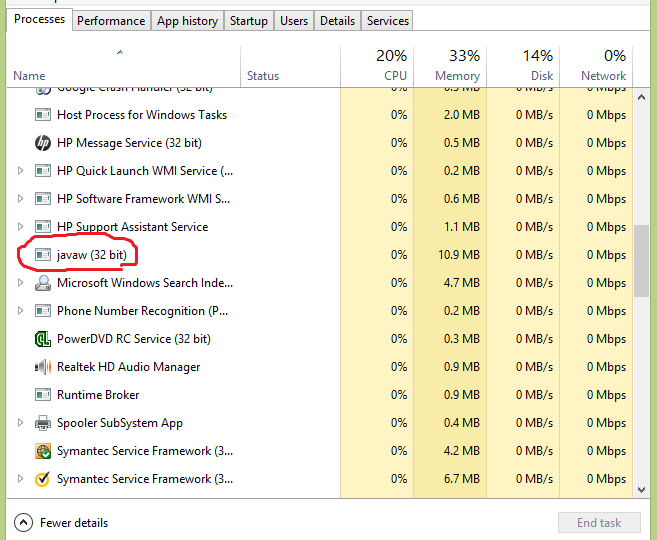Go to the Users tab
Screen dimensions: 657x540
(294, 21)
